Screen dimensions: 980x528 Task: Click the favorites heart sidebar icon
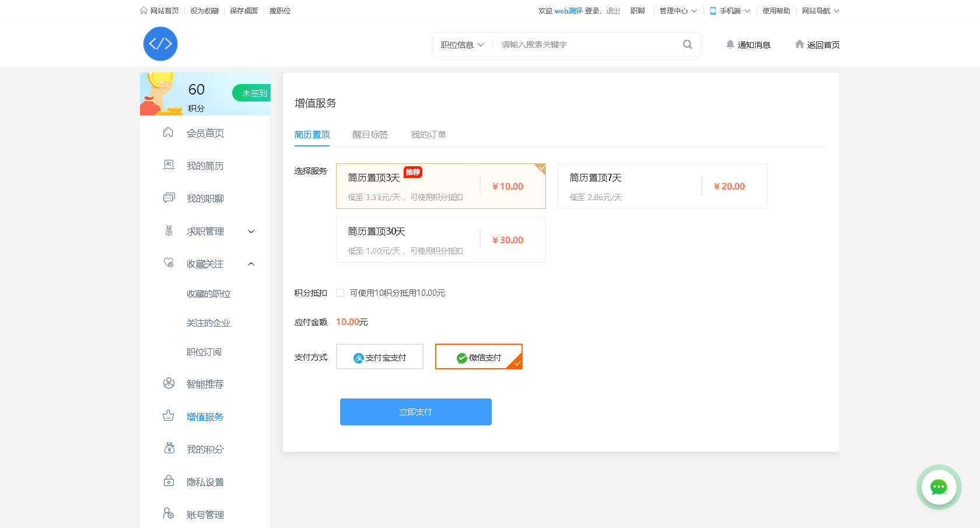pos(169,263)
